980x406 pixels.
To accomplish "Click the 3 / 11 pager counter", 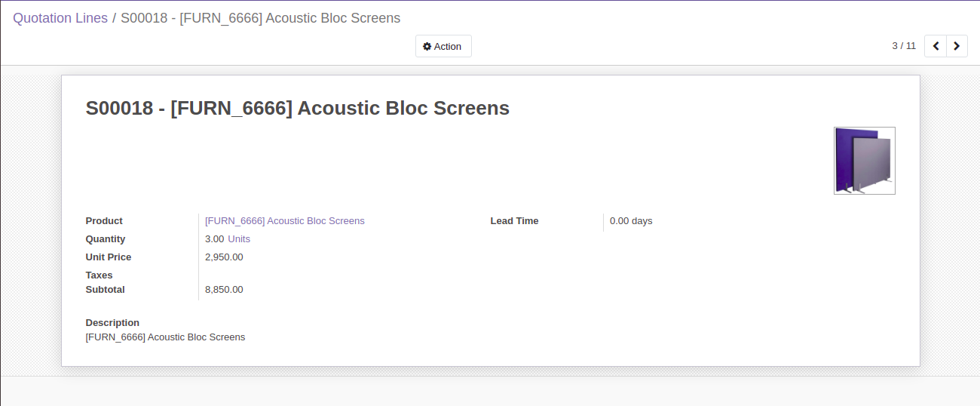I will 904,46.
